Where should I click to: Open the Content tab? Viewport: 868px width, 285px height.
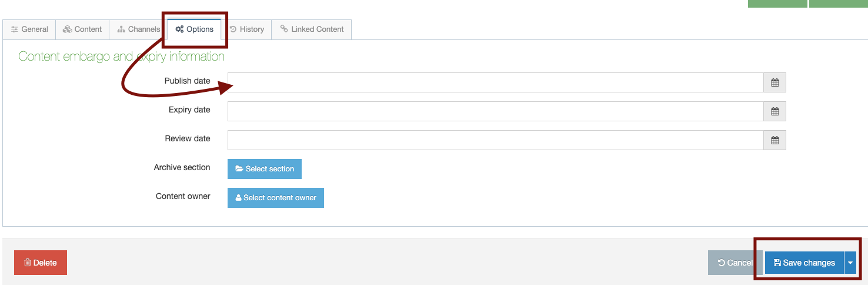coord(82,29)
